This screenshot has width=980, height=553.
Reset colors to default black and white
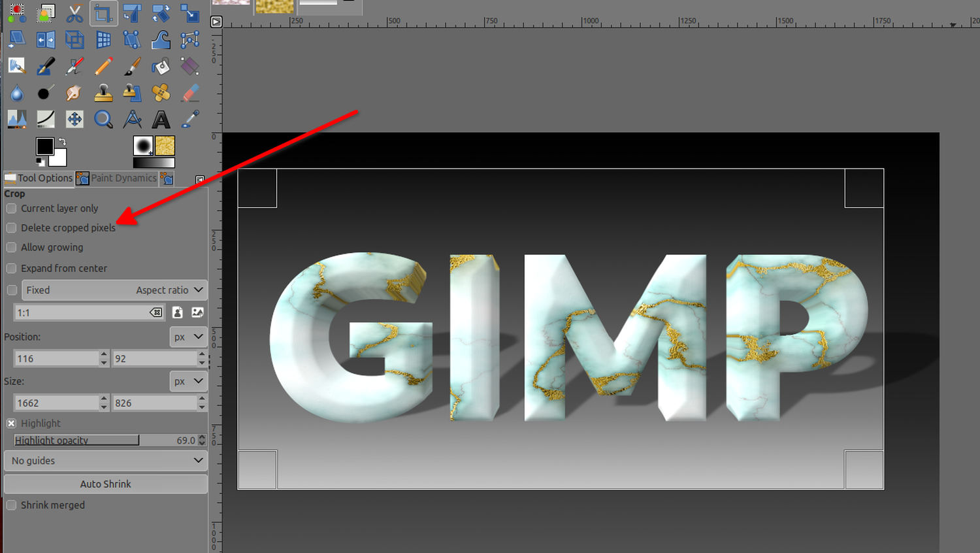(x=41, y=161)
